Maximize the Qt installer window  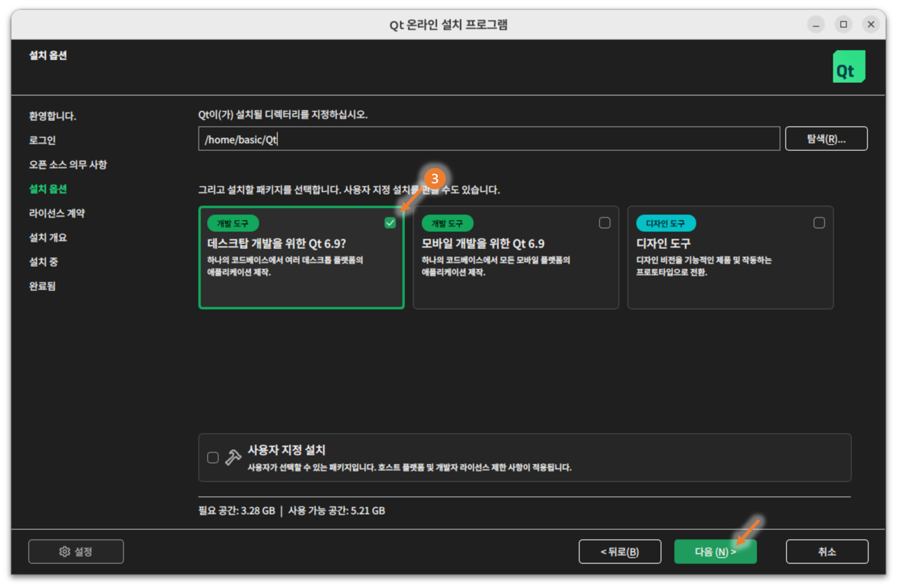[843, 24]
